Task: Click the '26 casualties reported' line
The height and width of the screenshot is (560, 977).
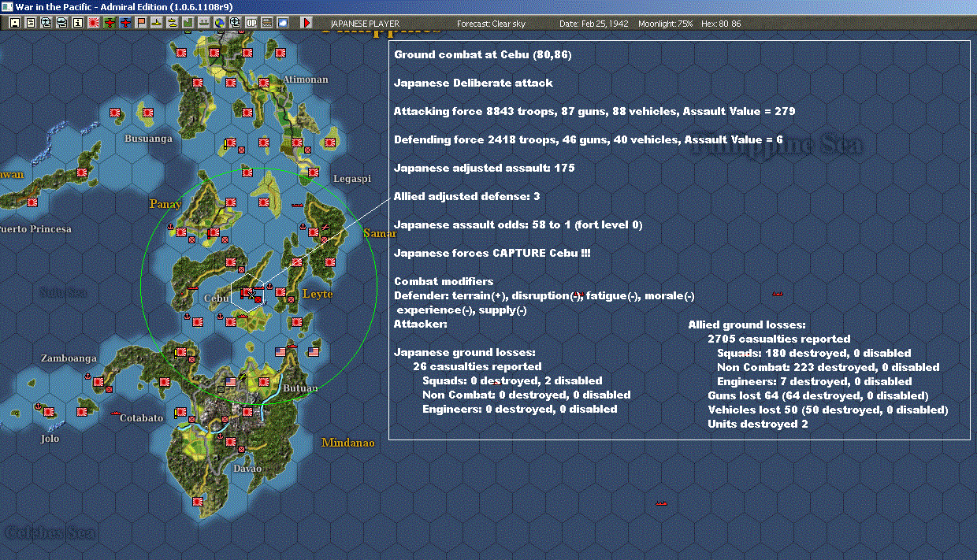Action: (477, 366)
